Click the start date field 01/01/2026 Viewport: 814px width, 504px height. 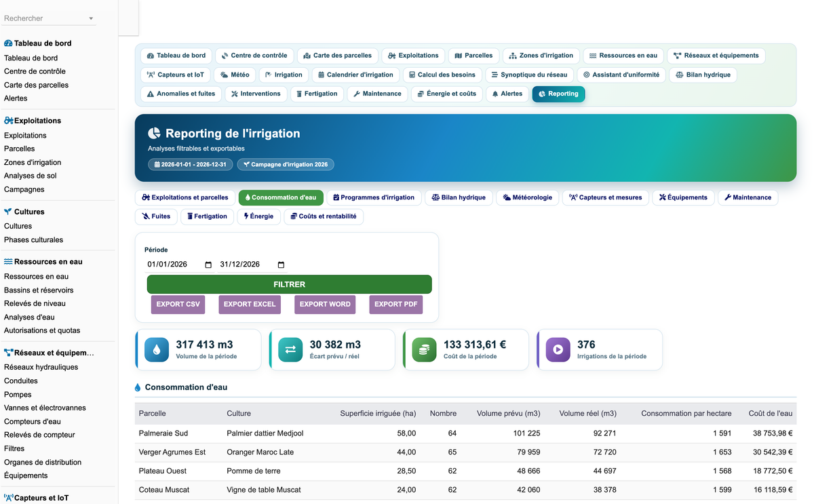click(180, 265)
